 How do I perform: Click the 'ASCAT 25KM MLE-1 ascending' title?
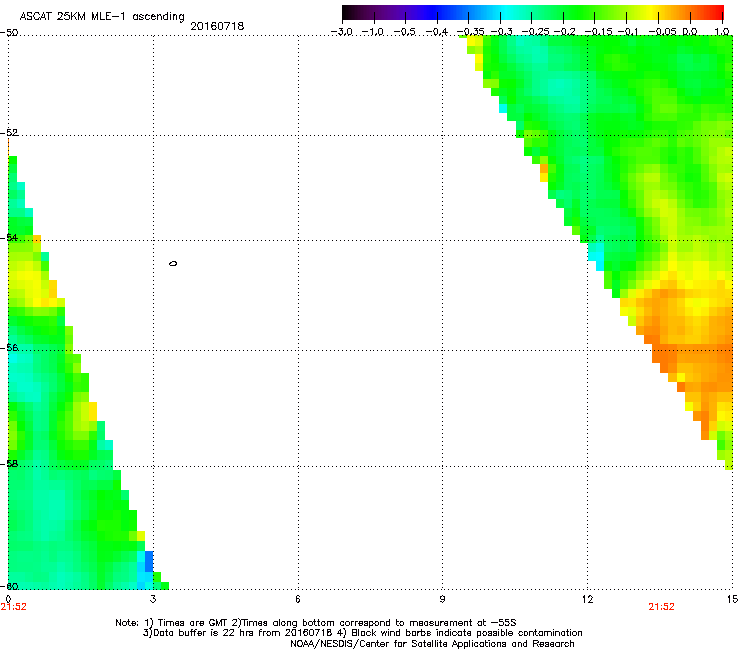point(102,16)
